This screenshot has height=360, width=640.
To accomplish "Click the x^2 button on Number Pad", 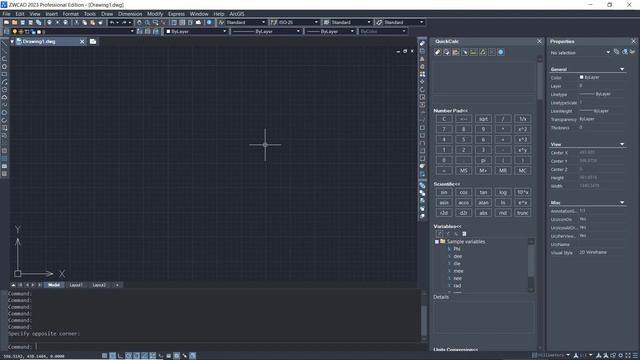I will tap(522, 129).
